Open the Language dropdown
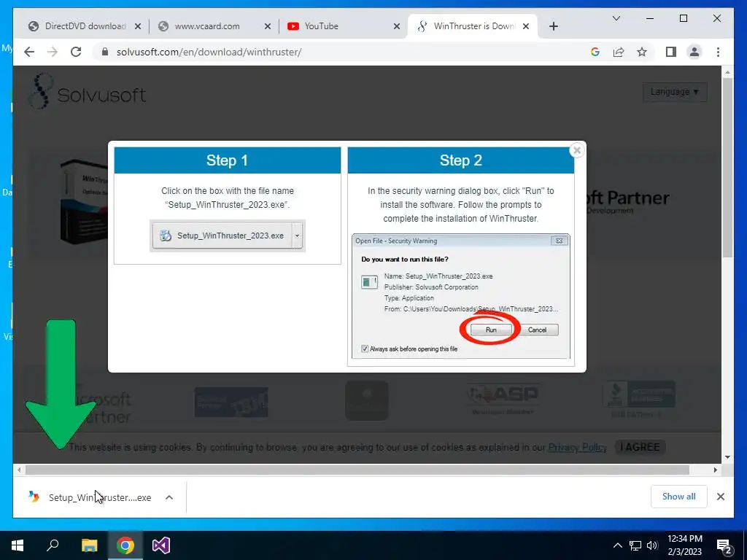Viewport: 747px width, 560px height. click(675, 91)
